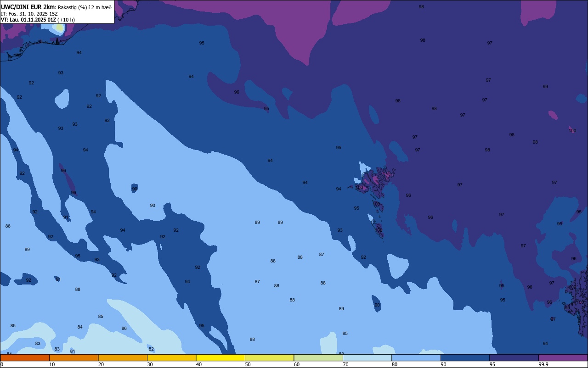
Task: Click the light blue 80–90 legend swatch
Action: (x=416, y=357)
